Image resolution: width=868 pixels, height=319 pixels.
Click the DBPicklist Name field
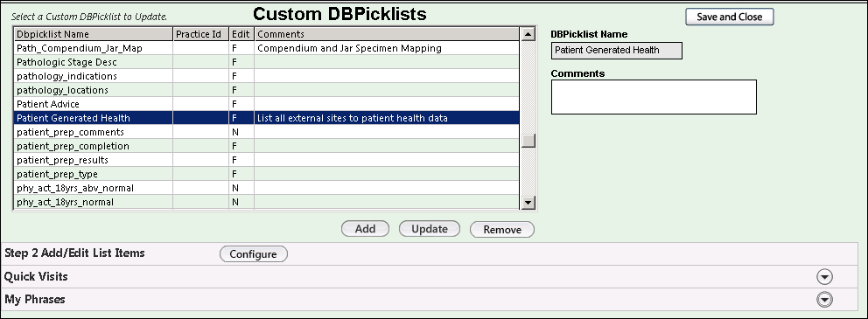[617, 51]
